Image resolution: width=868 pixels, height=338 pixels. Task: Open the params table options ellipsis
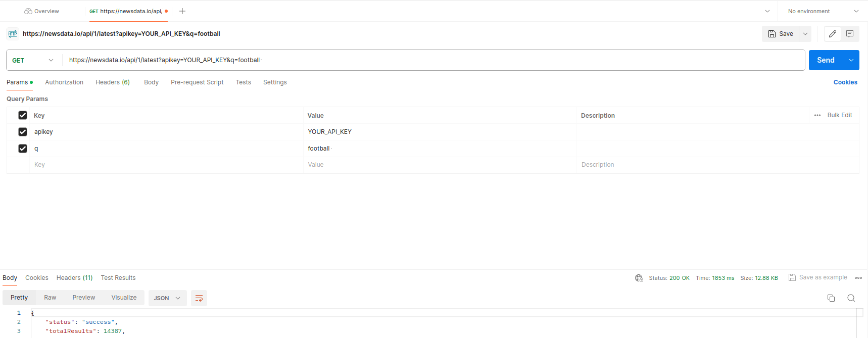click(817, 115)
